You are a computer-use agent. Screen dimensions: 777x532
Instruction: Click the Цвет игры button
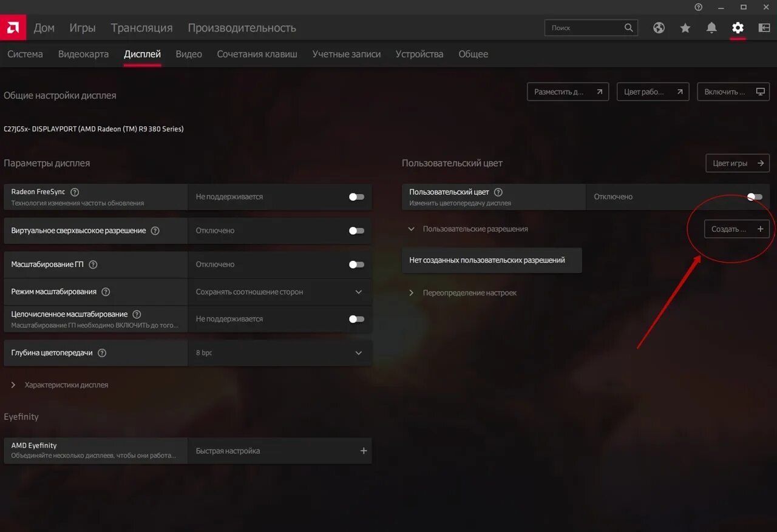pos(738,163)
